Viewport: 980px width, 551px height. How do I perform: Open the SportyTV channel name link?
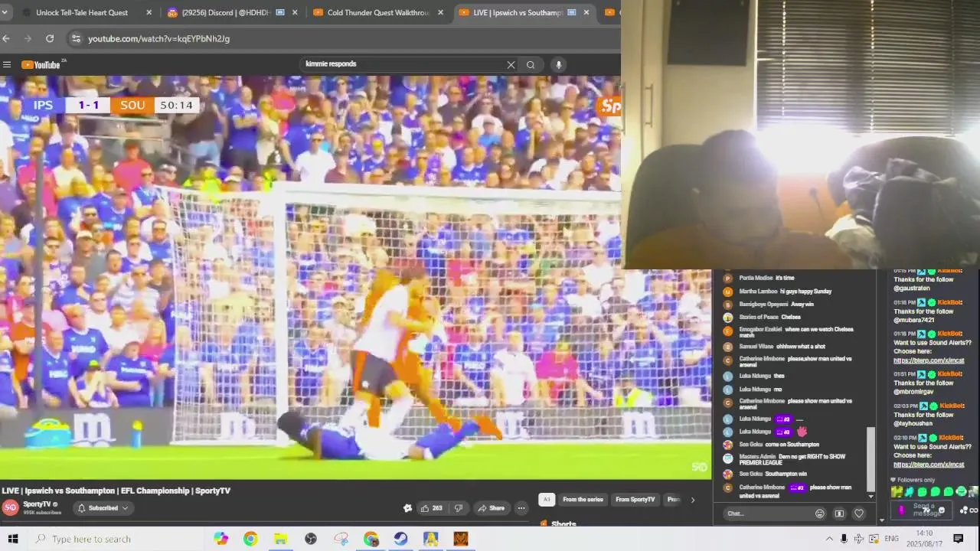[37, 504]
